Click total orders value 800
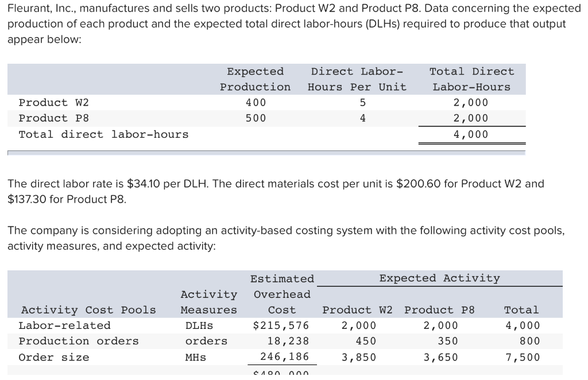Viewport: 588px width, 380px height. pyautogui.click(x=530, y=341)
